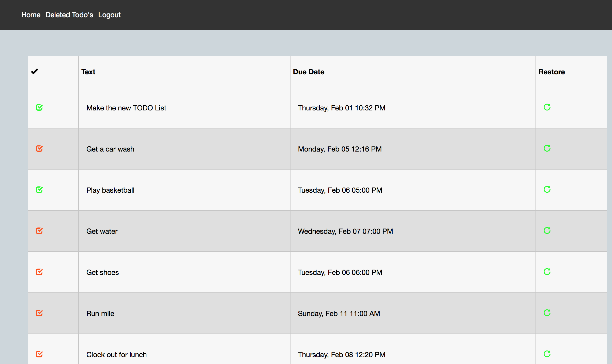
Task: Select the 'Get water' todo text
Action: click(102, 231)
